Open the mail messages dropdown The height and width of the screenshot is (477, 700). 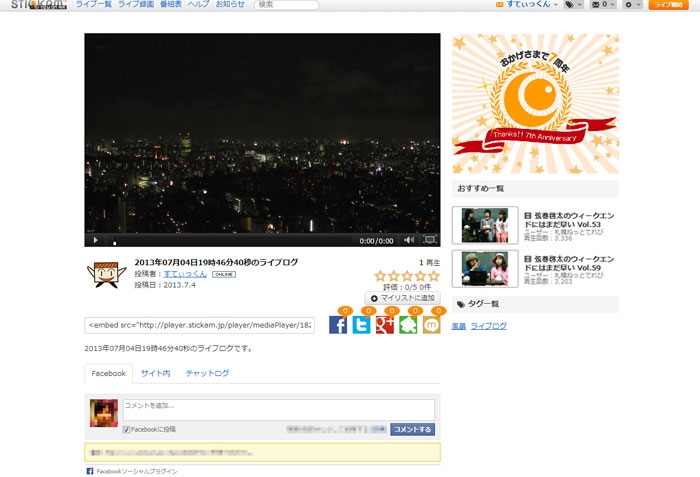[x=603, y=4]
